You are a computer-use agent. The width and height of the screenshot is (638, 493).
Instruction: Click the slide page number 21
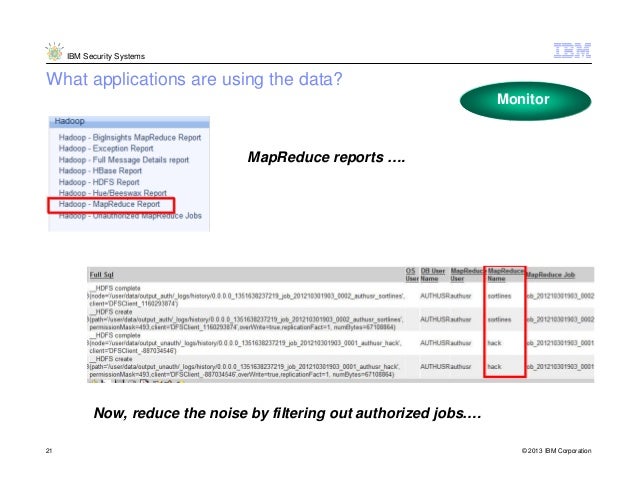49,451
